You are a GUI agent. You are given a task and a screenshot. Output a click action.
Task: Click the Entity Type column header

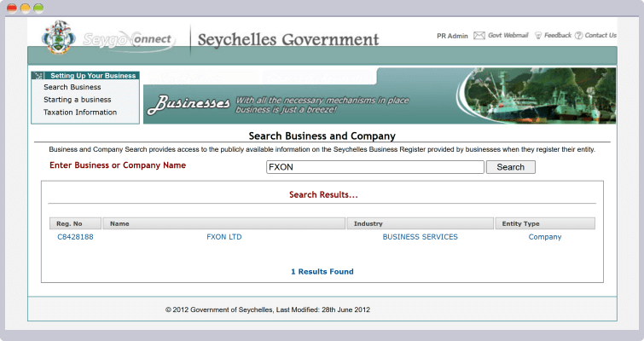coord(545,223)
